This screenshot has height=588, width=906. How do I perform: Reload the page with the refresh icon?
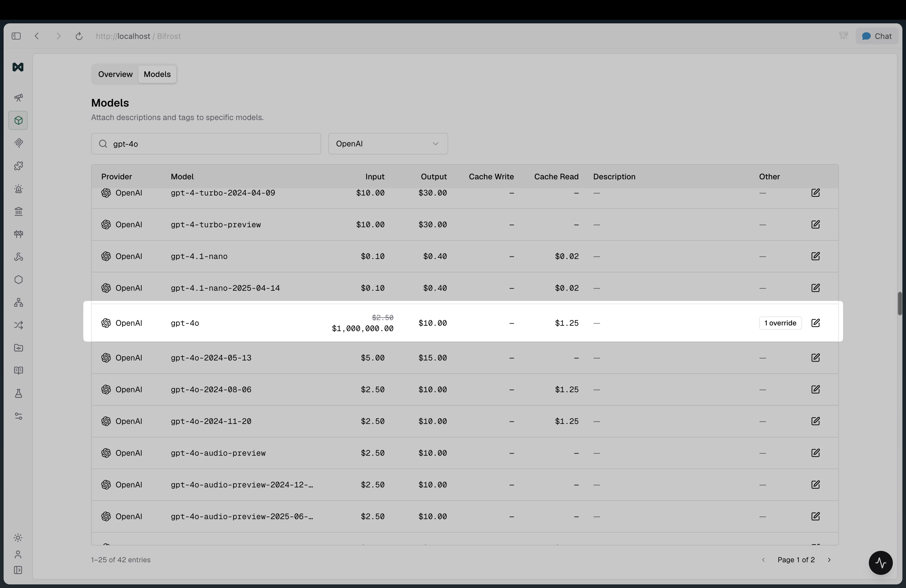tap(79, 36)
